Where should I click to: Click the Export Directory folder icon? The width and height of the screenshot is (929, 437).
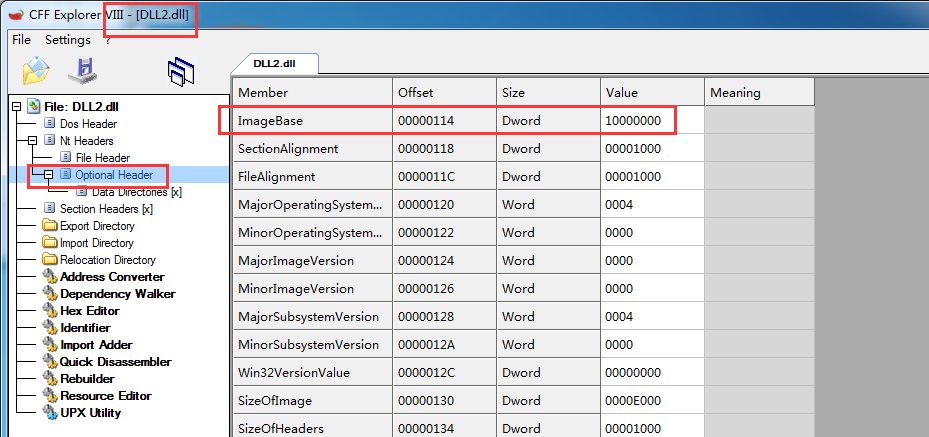50,226
